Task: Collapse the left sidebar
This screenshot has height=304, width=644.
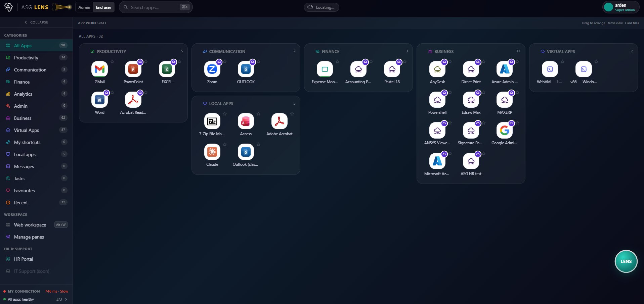Action: click(x=36, y=22)
